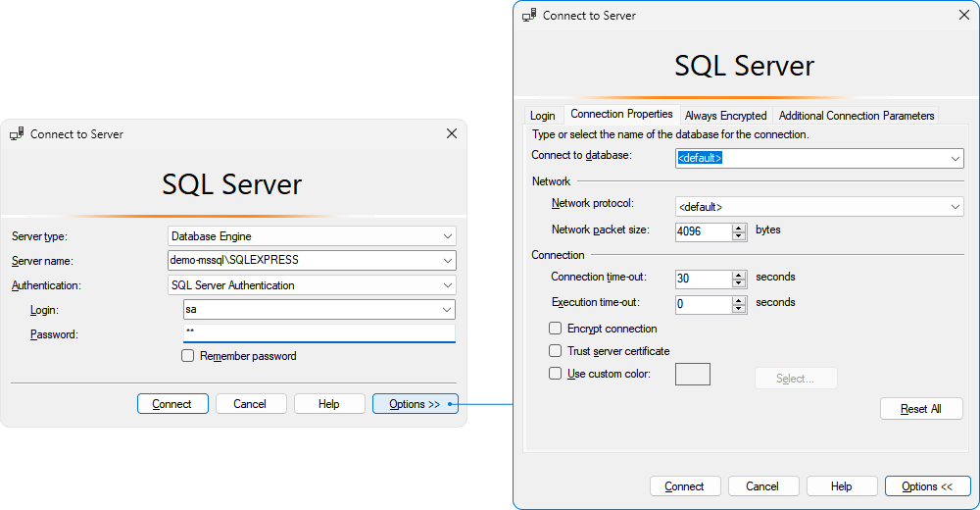Click Help in the right dialog
980x510 pixels.
click(842, 486)
